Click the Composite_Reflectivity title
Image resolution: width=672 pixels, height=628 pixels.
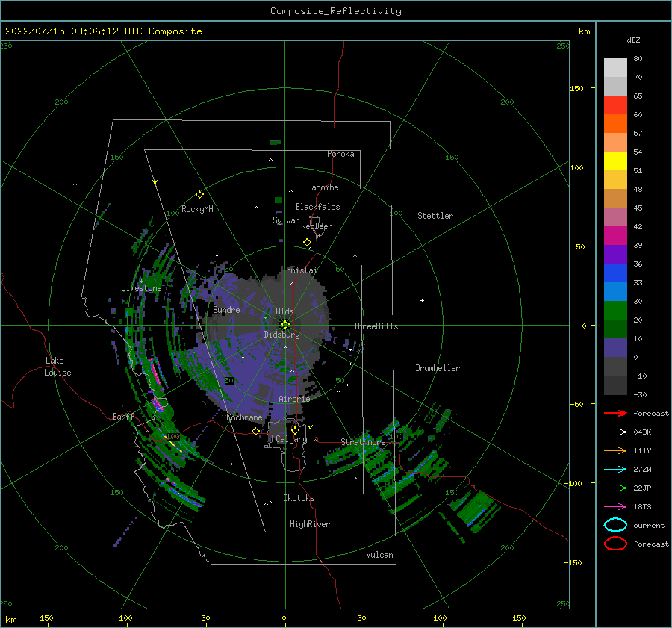[x=335, y=11]
